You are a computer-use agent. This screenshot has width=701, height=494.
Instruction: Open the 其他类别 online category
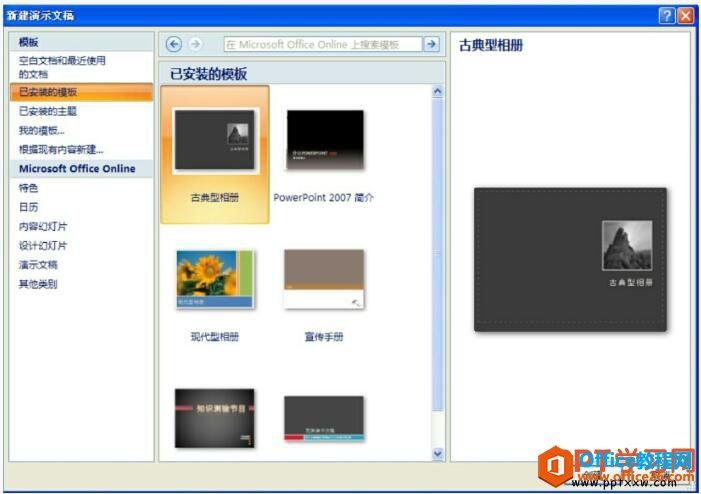[x=38, y=284]
